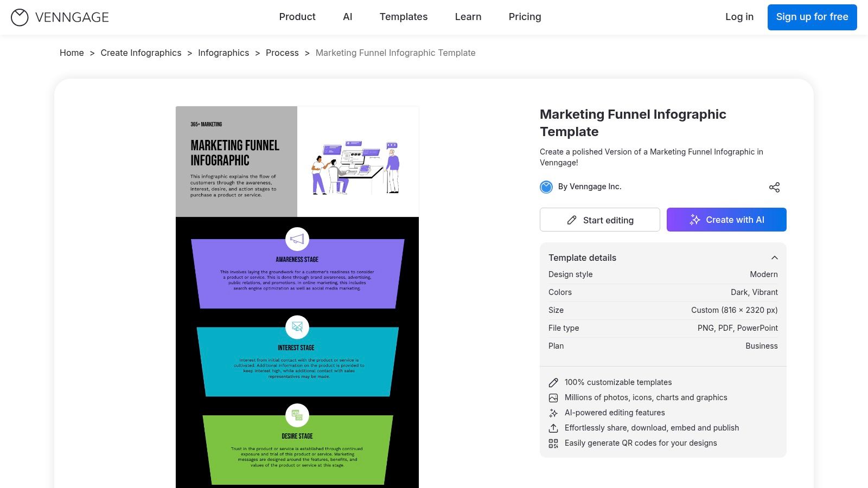Click the Venngage Inc. author avatar
868x488 pixels.
click(546, 187)
